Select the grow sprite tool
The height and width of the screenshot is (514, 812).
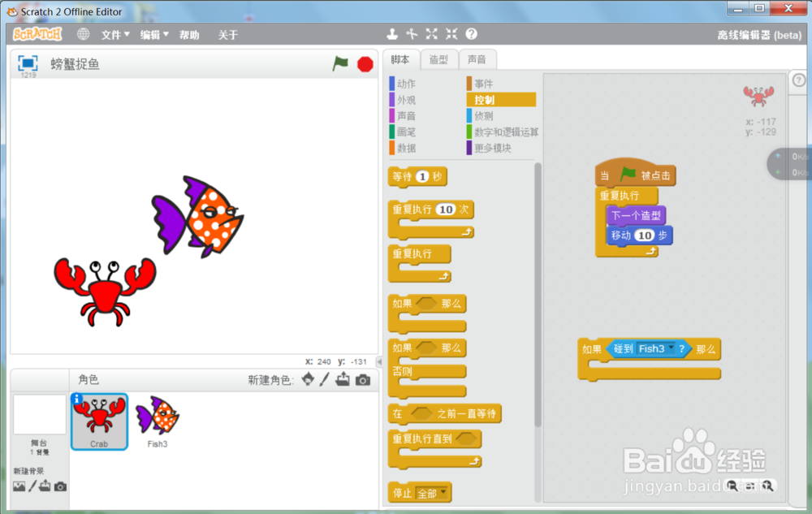432,34
